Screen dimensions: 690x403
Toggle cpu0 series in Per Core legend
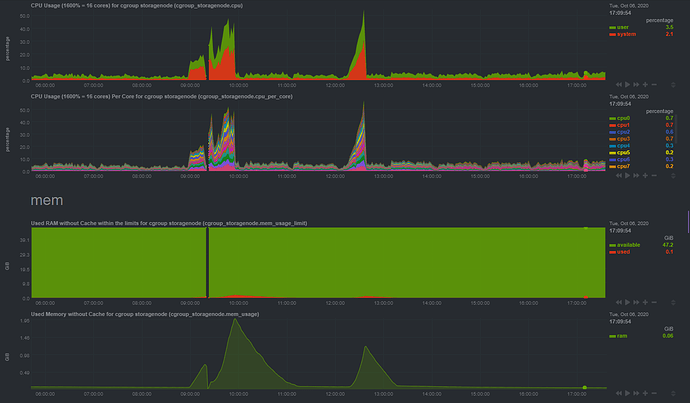pos(622,118)
